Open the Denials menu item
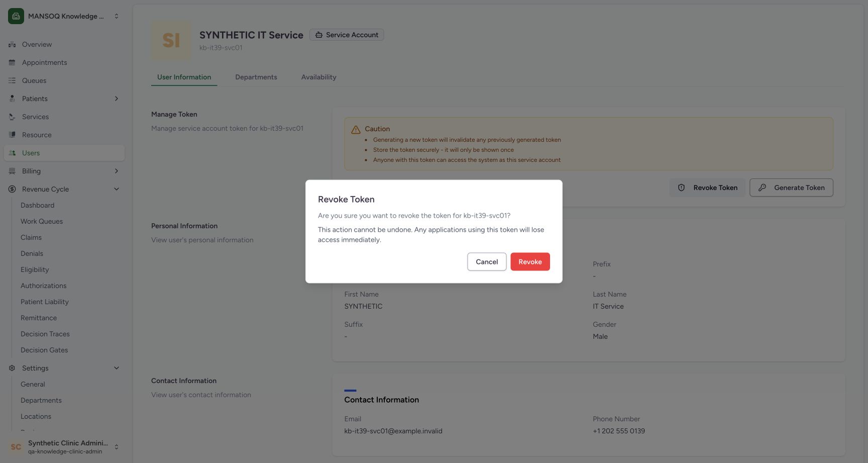The height and width of the screenshot is (463, 868). [x=32, y=253]
